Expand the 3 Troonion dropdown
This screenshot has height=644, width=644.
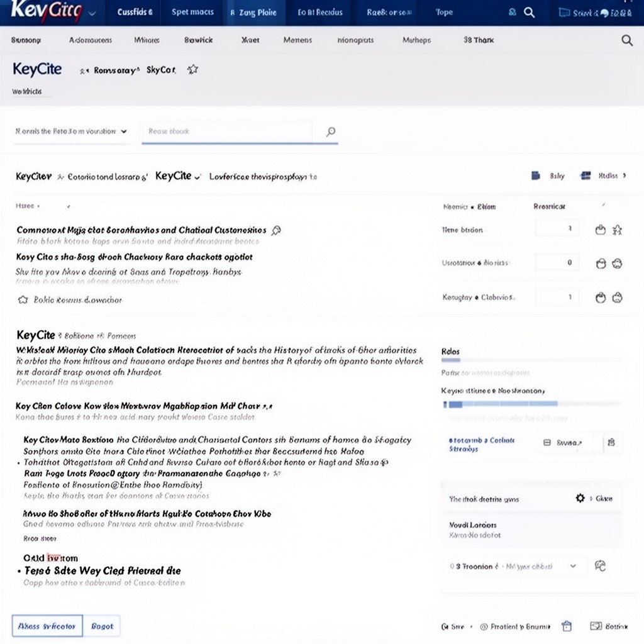(x=515, y=567)
